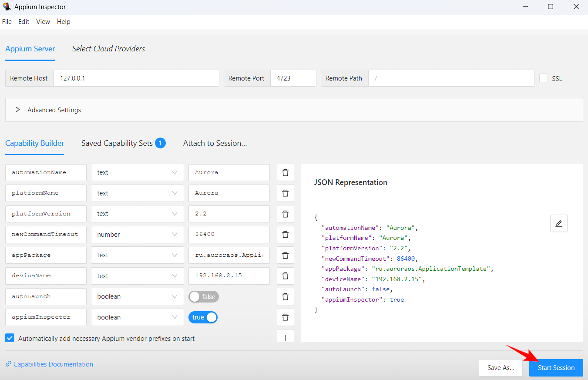Delete the newCommandTimeout capability row
This screenshot has height=380, width=588.
286,234
